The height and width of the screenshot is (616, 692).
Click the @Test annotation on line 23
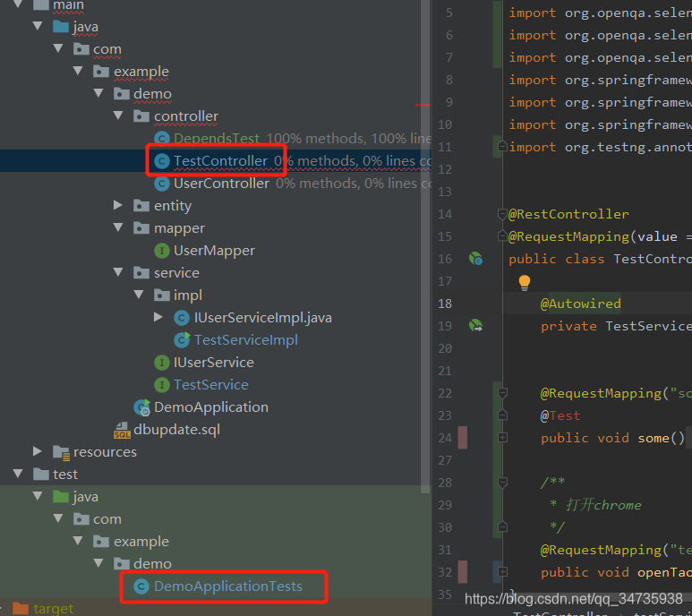560,415
